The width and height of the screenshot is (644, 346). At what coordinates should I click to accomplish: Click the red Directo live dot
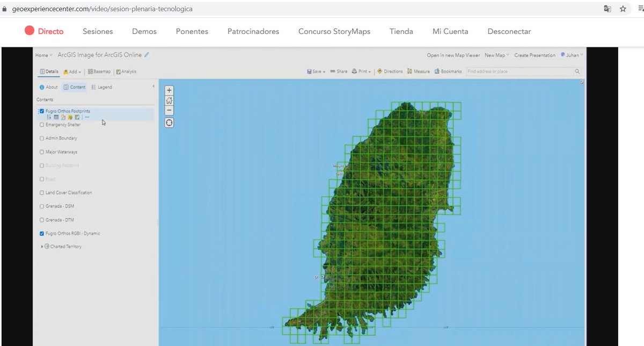pos(30,31)
